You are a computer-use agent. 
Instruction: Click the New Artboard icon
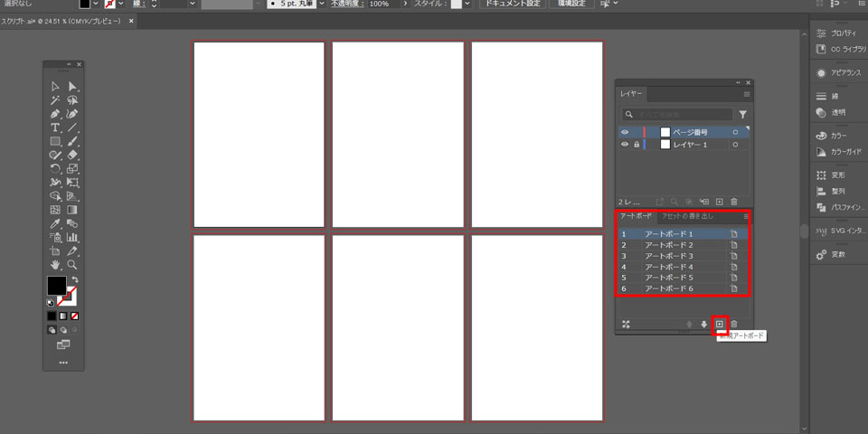click(x=720, y=324)
